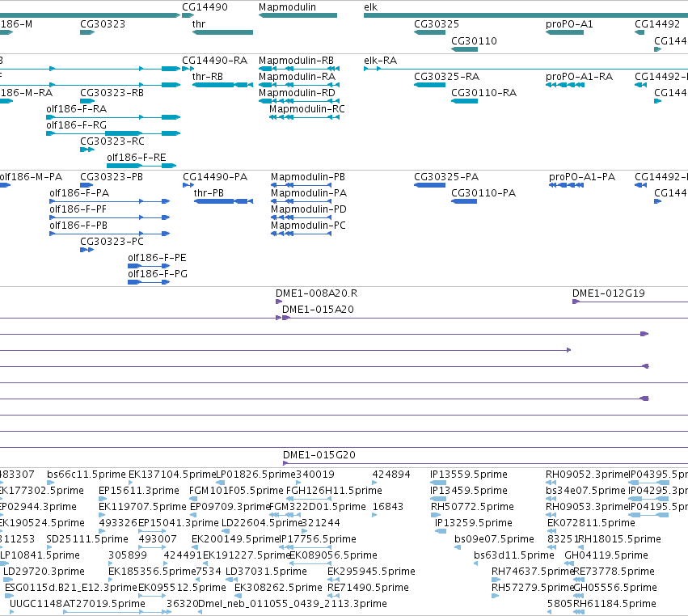Click the olf186-F-RE transcript label
This screenshot has width=688, height=616.
pos(136,158)
